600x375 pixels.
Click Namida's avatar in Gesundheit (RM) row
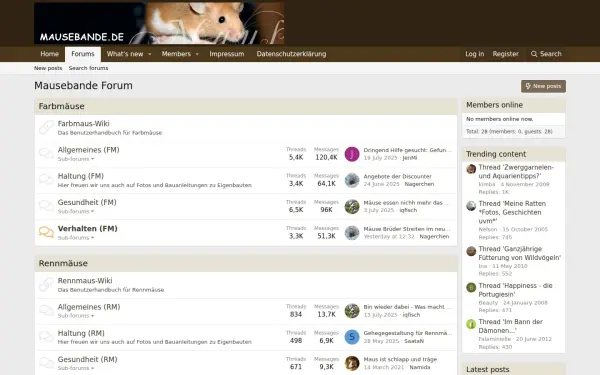(352, 363)
